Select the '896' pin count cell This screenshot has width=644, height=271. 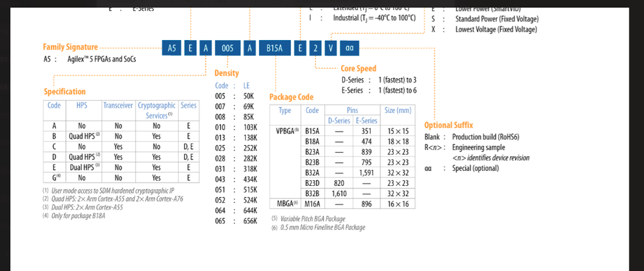(366, 203)
